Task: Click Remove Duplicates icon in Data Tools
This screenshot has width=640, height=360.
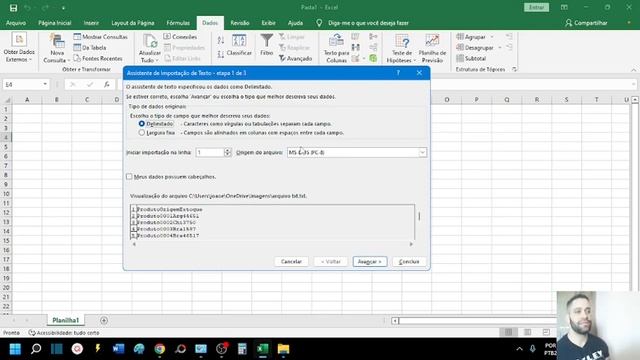Action: [356, 48]
